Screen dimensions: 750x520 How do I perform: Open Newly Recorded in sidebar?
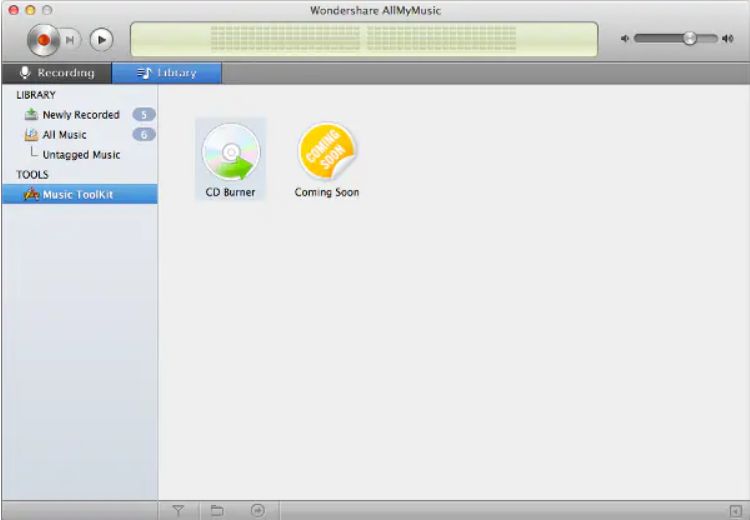pyautogui.click(x=79, y=115)
